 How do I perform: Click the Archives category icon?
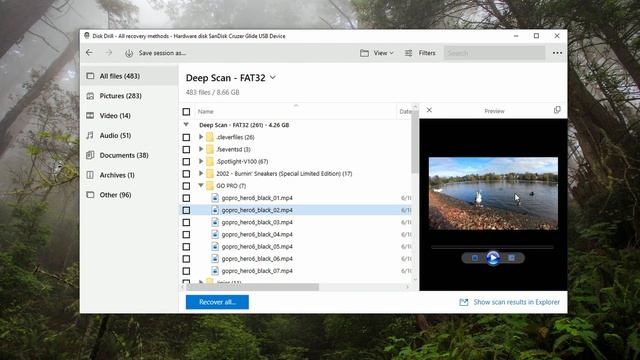[x=90, y=175]
